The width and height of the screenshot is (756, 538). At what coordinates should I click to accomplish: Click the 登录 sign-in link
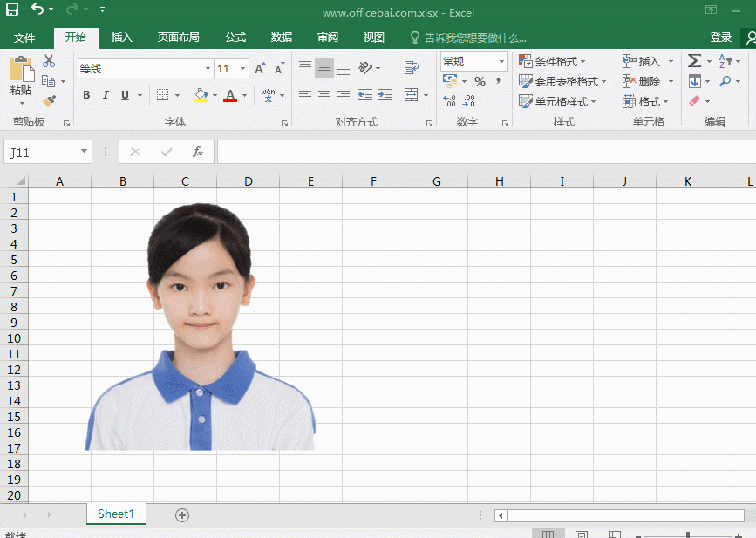pyautogui.click(x=720, y=37)
